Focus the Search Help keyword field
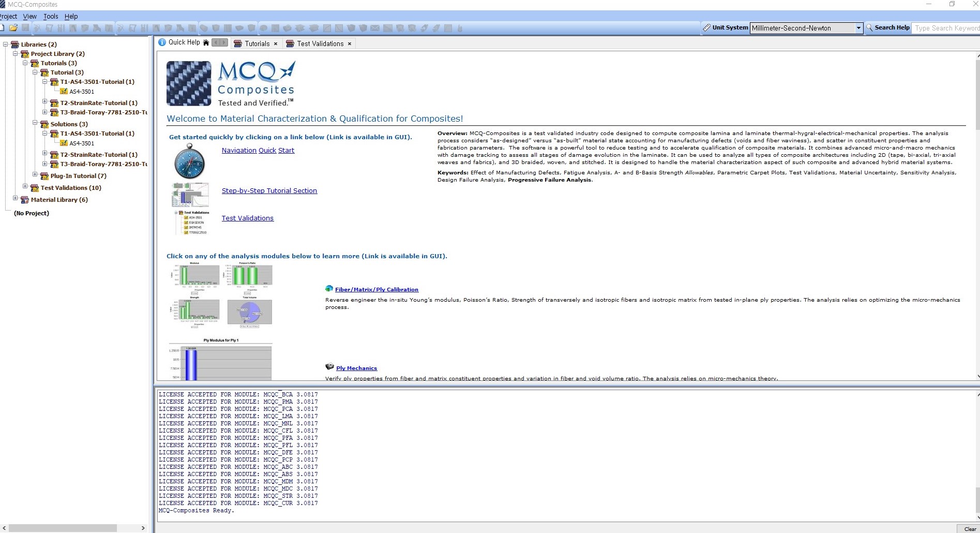Screen dimensions: 980x533 pyautogui.click(x=946, y=28)
